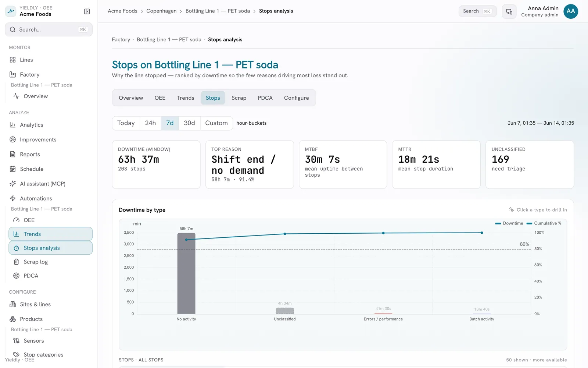Click the magnifier icon in sidebar search
Viewport: 588px width, 368px height.
click(x=13, y=29)
